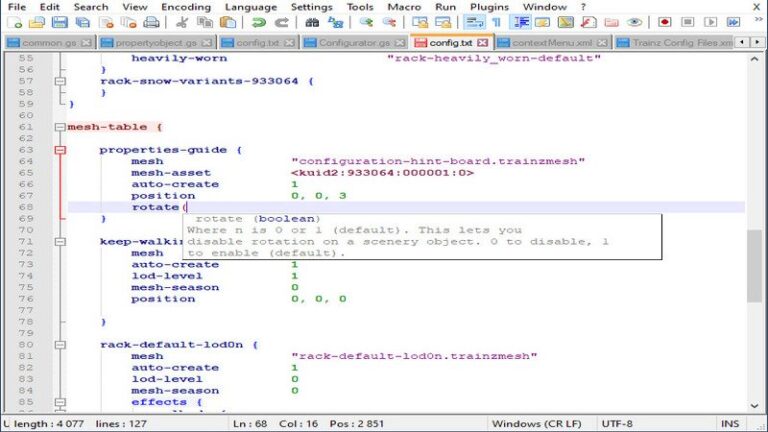The width and height of the screenshot is (768, 432).
Task: Collapse the properties-guide block fold marker
Action: [x=60, y=150]
